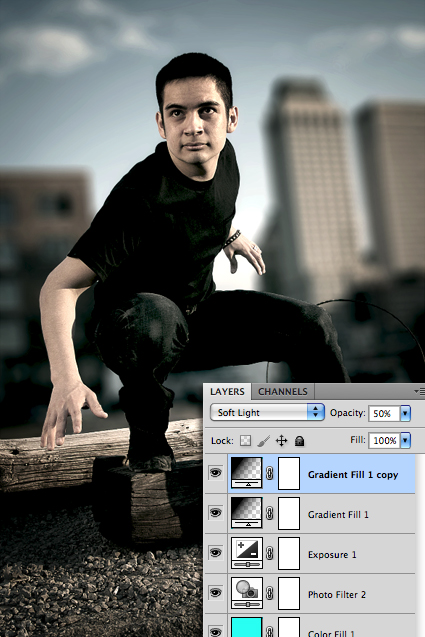
Task: Hide the Gradient Fill 1 copy layer
Action: click(x=215, y=473)
